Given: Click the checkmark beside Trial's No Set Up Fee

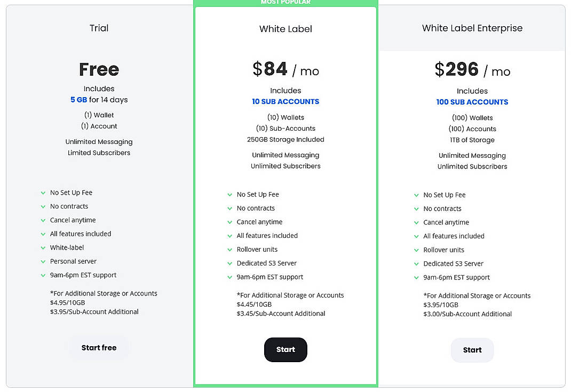Looking at the screenshot, I should coord(43,193).
